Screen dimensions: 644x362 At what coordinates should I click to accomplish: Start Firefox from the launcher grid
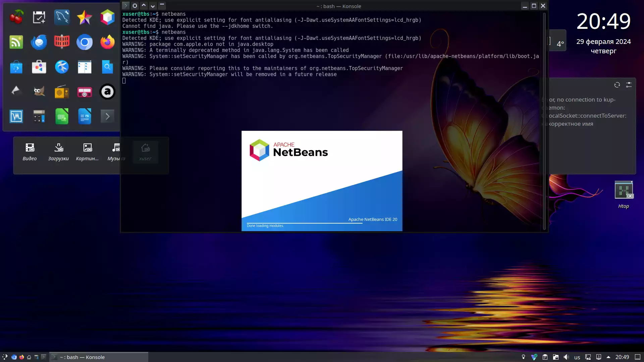[107, 42]
